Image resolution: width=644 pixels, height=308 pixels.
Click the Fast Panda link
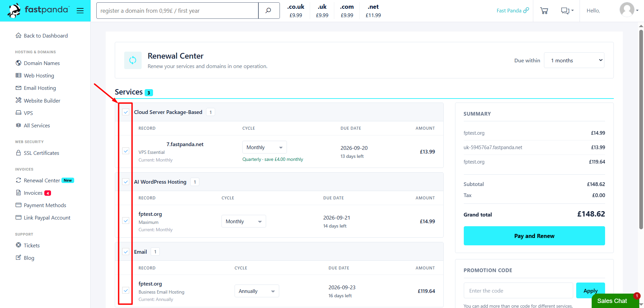click(x=509, y=10)
